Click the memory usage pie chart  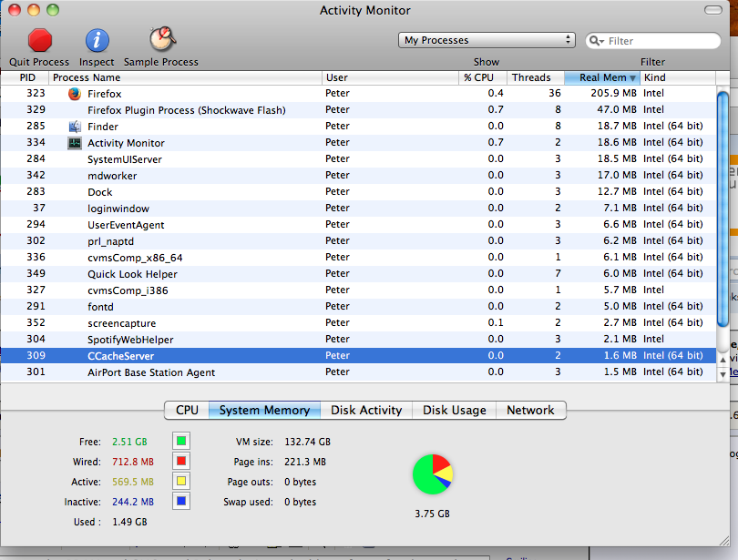[x=433, y=474]
